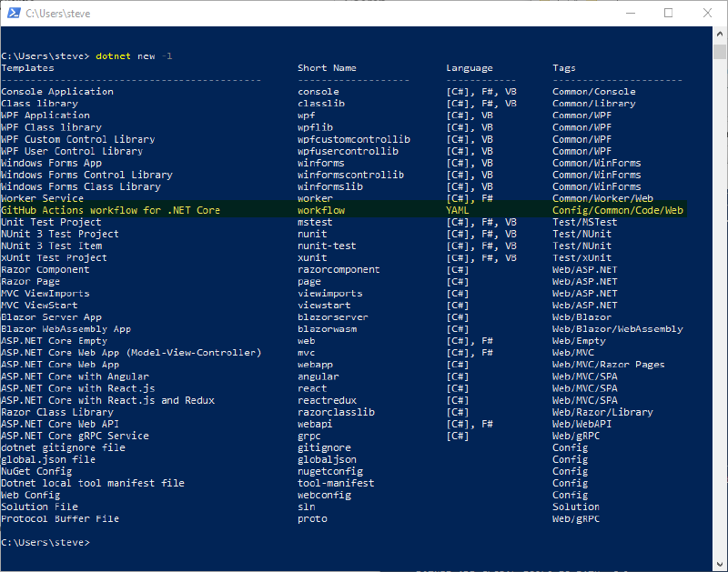Click the vertical scrollbar thumb

pyautogui.click(x=720, y=52)
